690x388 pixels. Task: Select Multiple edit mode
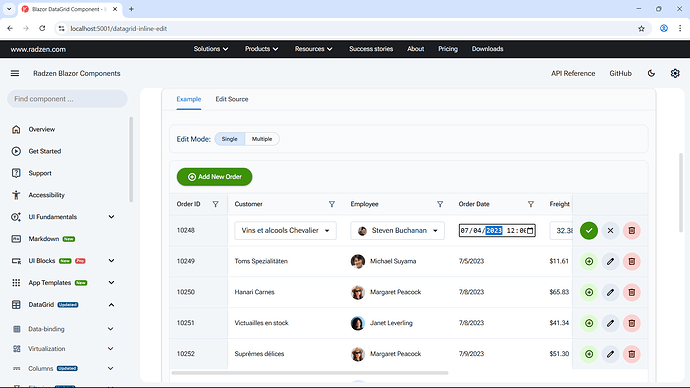point(262,139)
